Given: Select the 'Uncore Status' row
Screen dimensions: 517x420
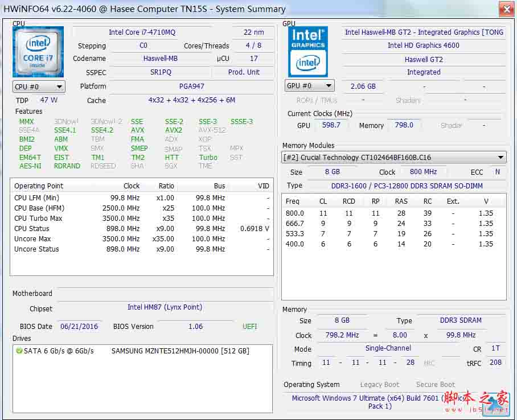Looking at the screenshot, I should click(x=142, y=249).
